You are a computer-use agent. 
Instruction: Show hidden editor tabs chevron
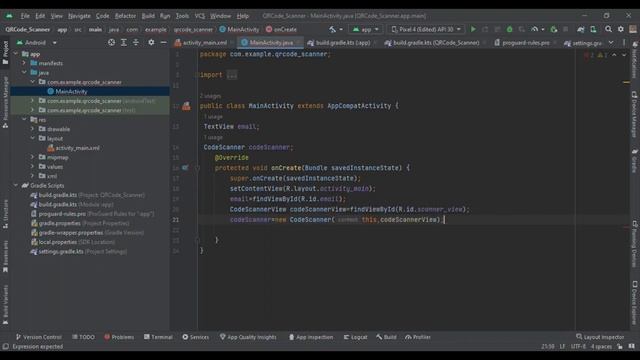[x=611, y=42]
